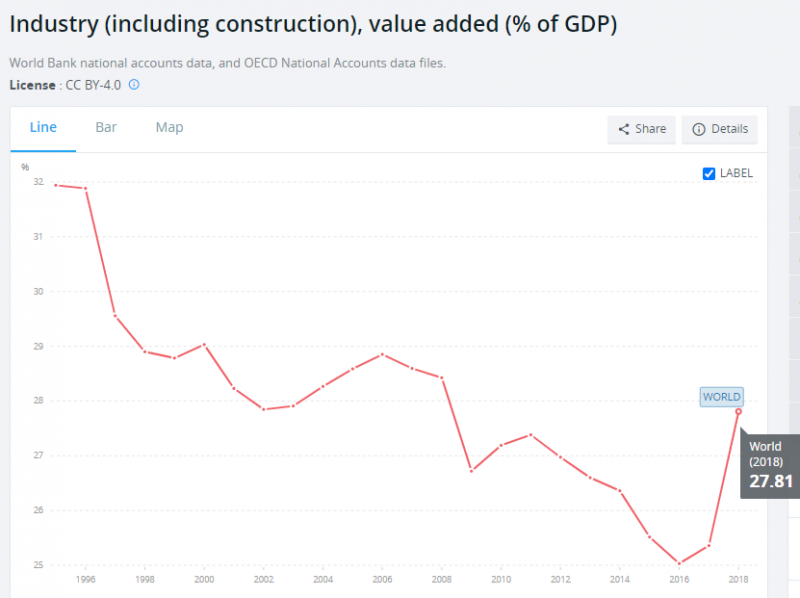Click the WORLD series label tag
Image resolution: width=800 pixels, height=598 pixels.
pos(721,397)
